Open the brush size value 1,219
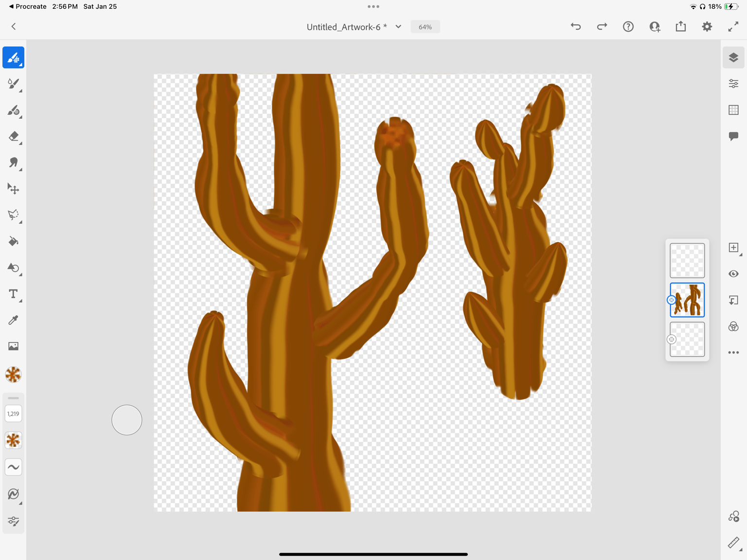The height and width of the screenshot is (560, 747). pos(13,414)
